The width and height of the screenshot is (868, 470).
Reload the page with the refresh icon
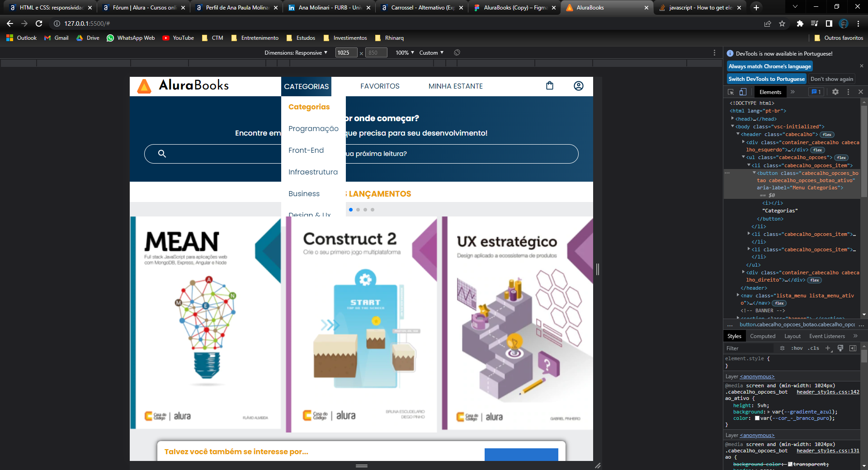[39, 23]
